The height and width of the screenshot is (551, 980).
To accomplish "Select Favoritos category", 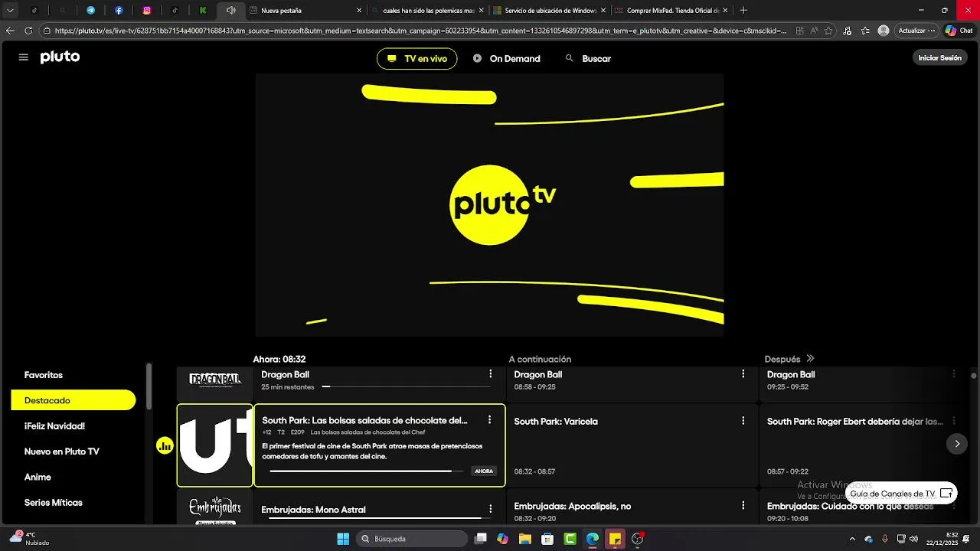I will 44,375.
